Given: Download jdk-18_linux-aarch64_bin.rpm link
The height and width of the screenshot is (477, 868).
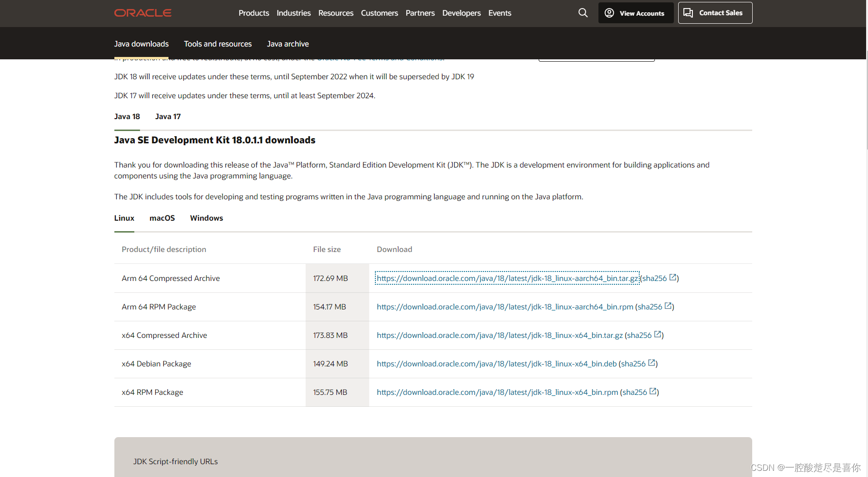Looking at the screenshot, I should pyautogui.click(x=505, y=307).
